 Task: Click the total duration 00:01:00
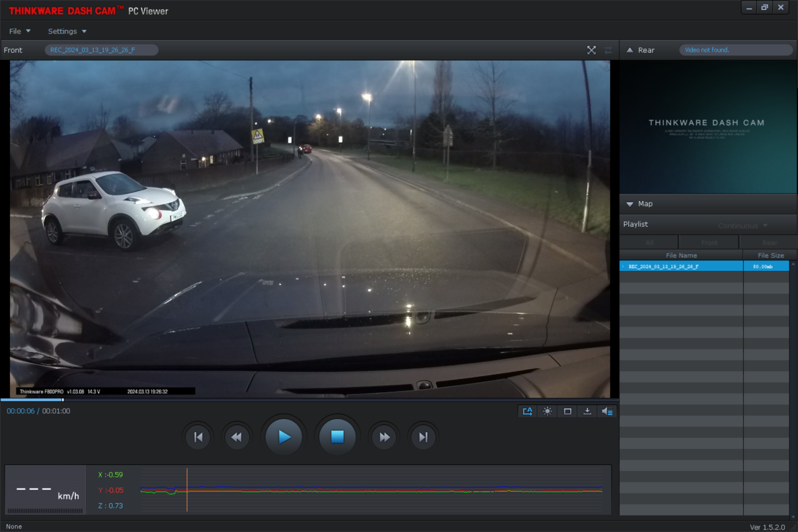[56, 411]
